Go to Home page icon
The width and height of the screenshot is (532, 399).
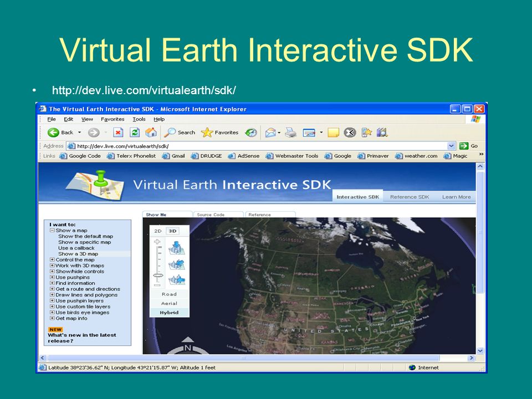pos(151,132)
